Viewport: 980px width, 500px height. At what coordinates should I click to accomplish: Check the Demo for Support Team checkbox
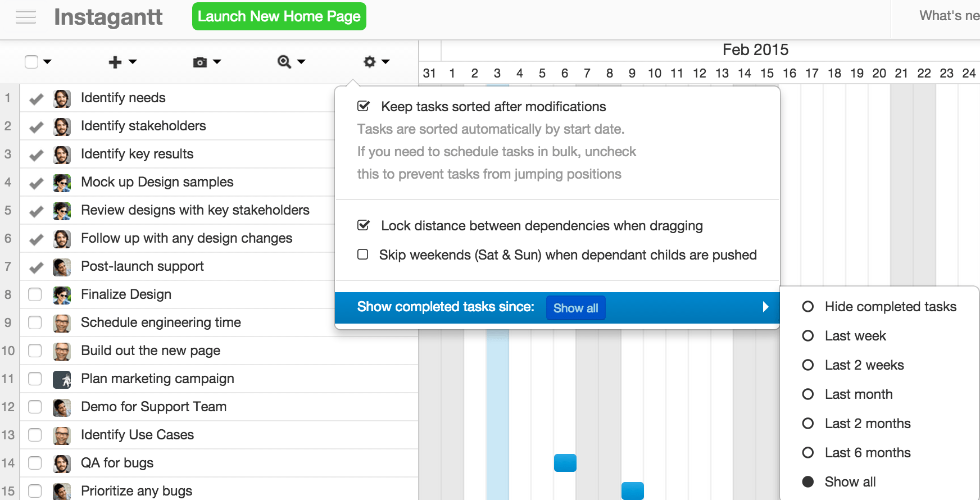[x=35, y=407]
